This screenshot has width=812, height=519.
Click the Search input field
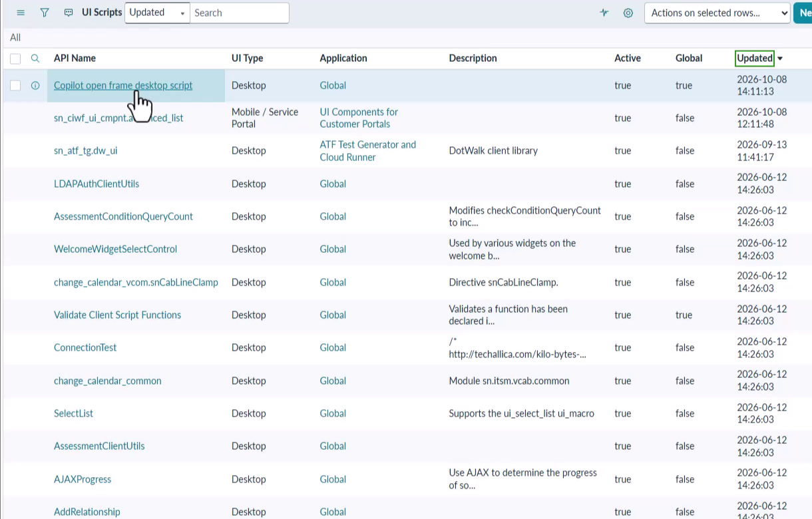pyautogui.click(x=240, y=13)
